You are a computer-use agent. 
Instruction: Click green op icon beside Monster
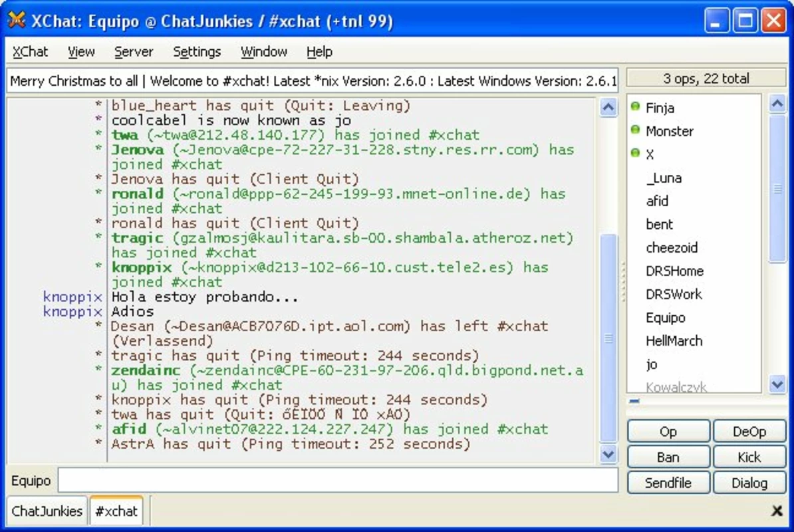click(x=635, y=130)
